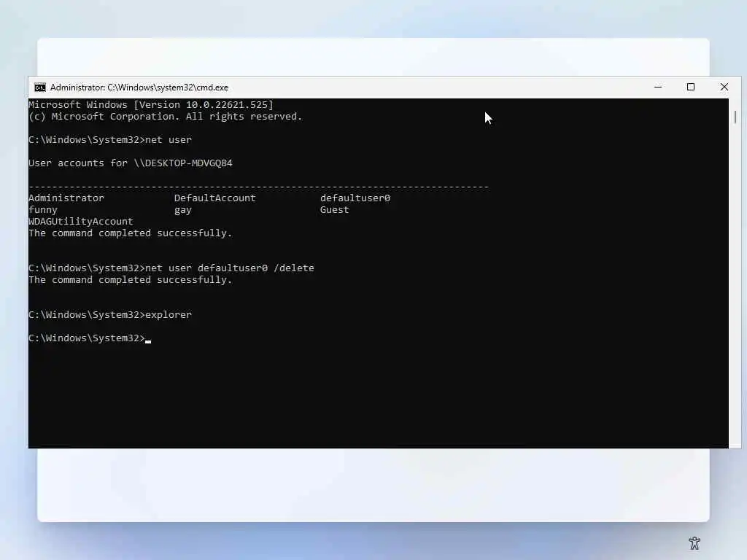Close the Administrator cmd.exe window
Screen dimensions: 747x560
click(x=724, y=87)
